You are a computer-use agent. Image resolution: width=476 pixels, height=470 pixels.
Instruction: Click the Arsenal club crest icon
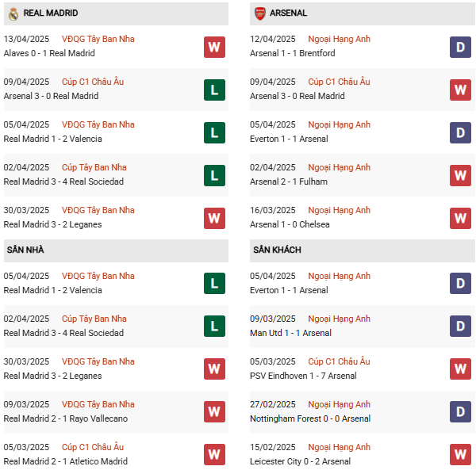point(259,13)
